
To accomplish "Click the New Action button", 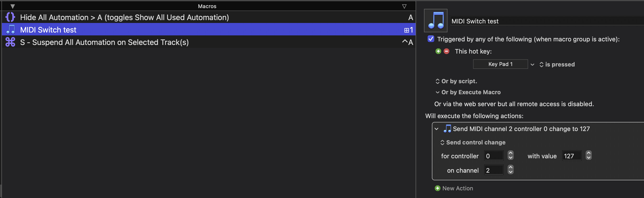I will coord(458,188).
